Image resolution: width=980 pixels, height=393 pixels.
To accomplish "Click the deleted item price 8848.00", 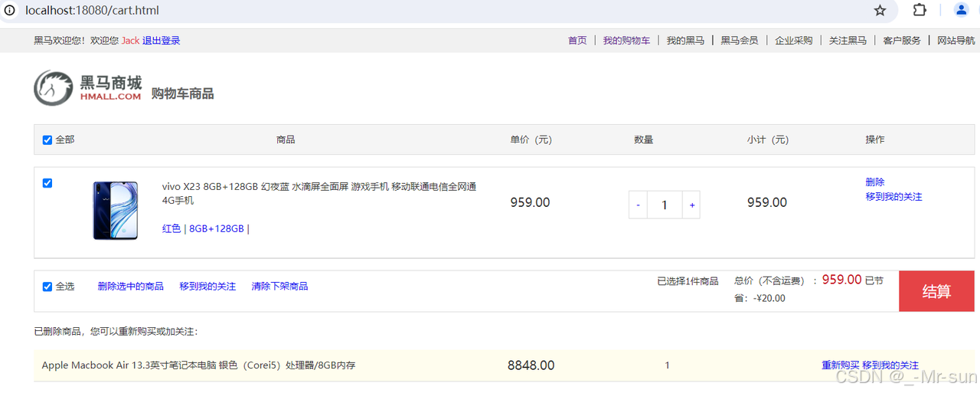I will click(x=531, y=365).
